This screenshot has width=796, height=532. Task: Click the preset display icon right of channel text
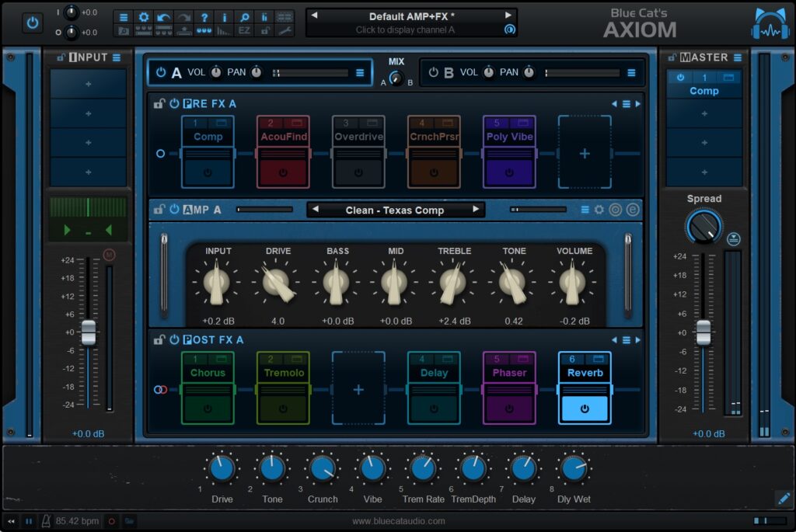pos(510,30)
